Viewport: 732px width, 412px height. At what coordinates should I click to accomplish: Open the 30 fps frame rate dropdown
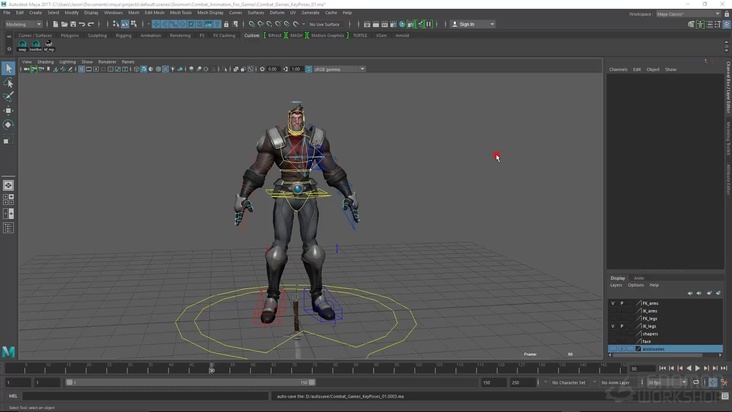tap(667, 383)
